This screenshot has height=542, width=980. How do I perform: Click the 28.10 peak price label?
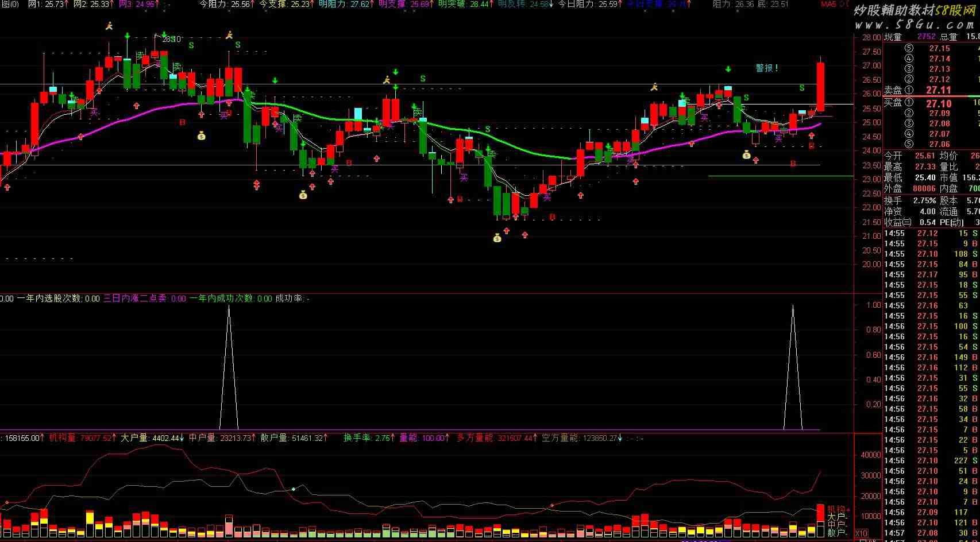point(171,40)
